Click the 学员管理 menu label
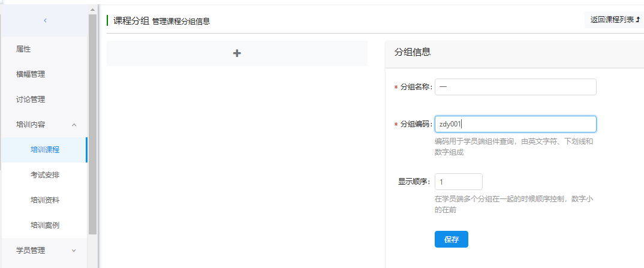This screenshot has width=644, height=268. tap(31, 251)
